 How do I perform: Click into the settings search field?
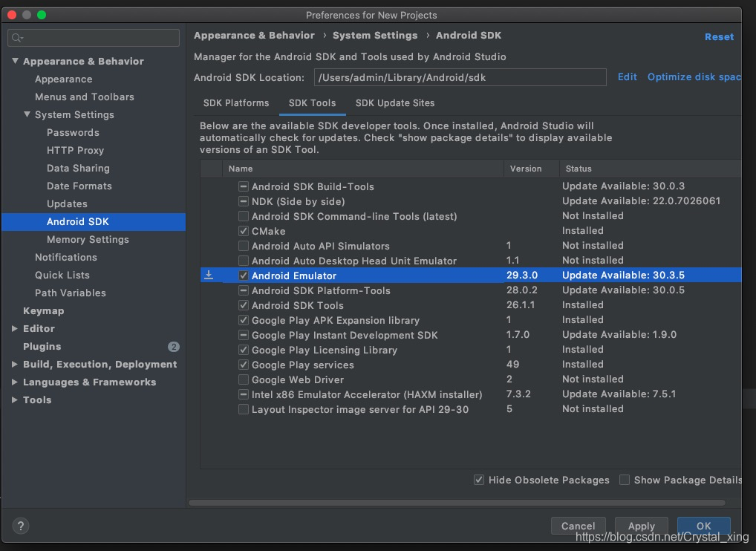pos(94,38)
